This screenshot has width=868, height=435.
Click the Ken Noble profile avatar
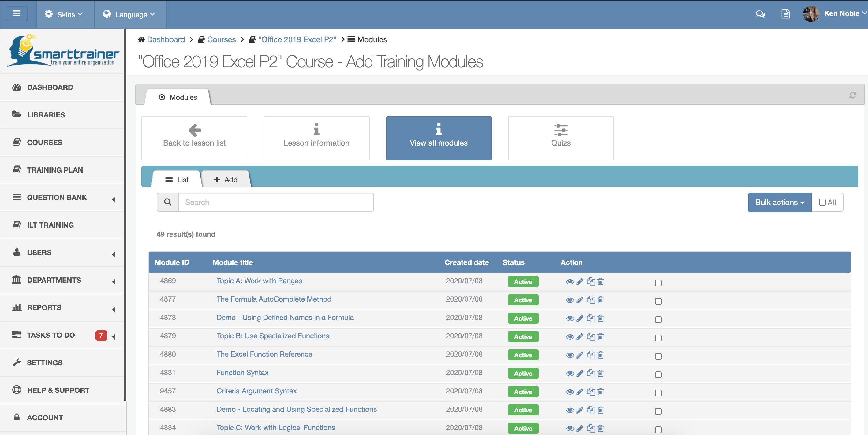811,14
